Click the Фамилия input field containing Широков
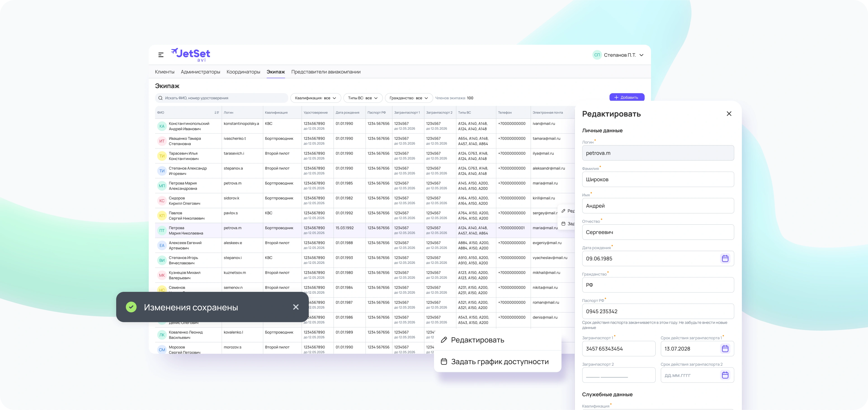 [x=657, y=179]
